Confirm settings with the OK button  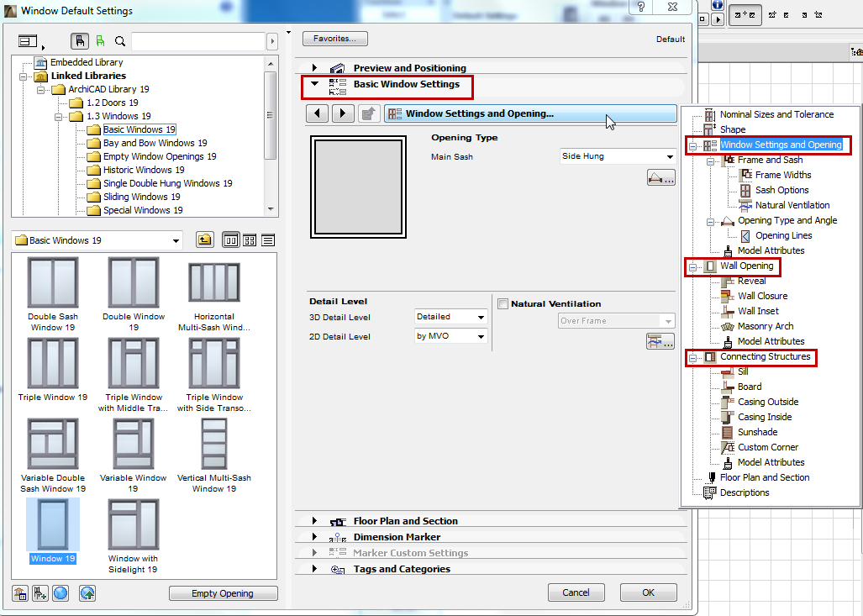pos(648,592)
